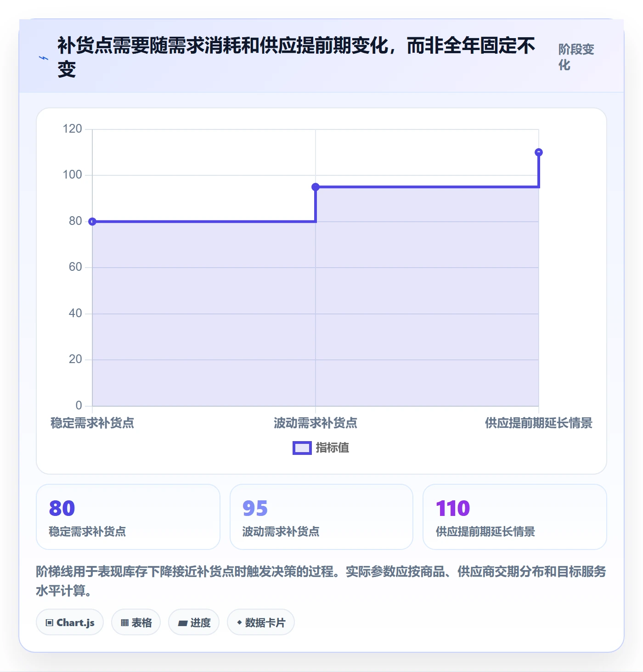Click the chart point at value 110
Screen dimensions: 643x672
click(x=539, y=152)
